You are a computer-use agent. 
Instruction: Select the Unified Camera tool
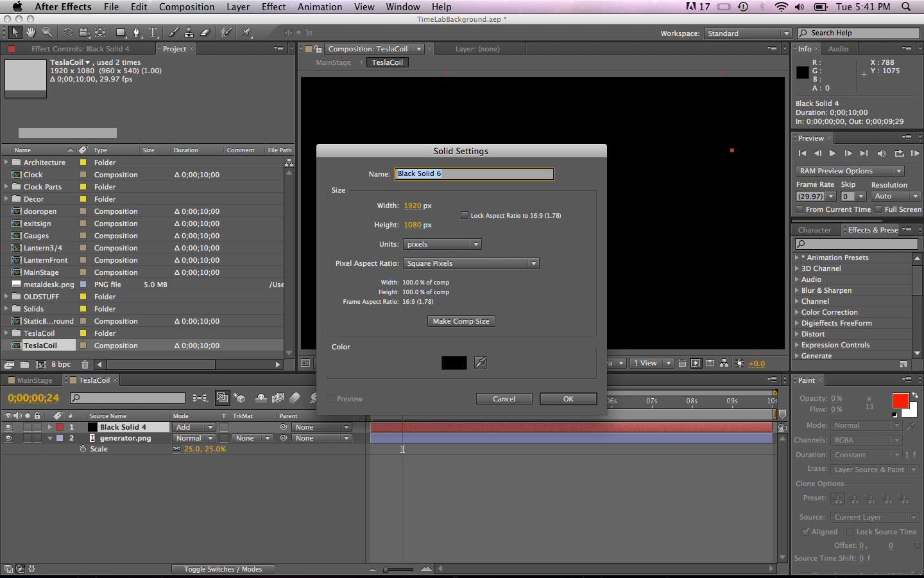coord(84,32)
